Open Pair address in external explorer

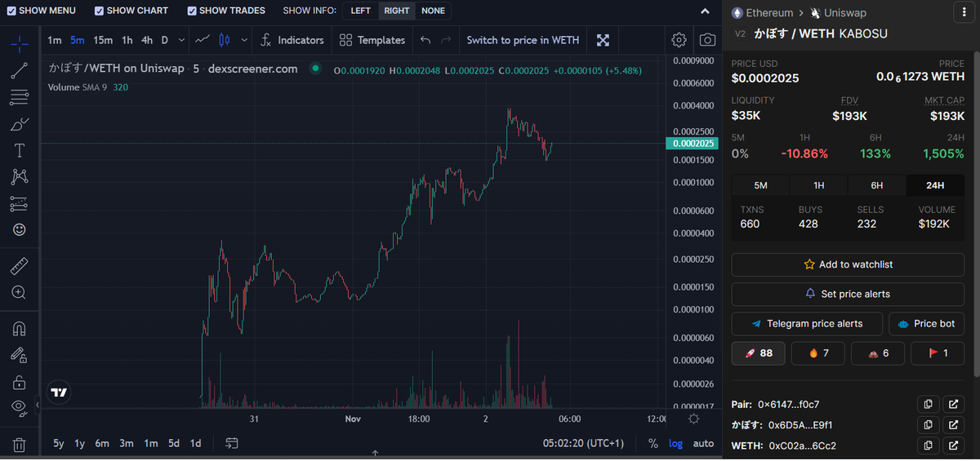click(953, 404)
